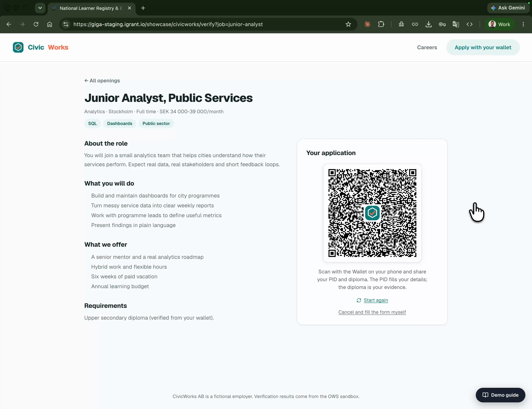Open the browser three-dot menu
This screenshot has height=409, width=532.
point(523,24)
